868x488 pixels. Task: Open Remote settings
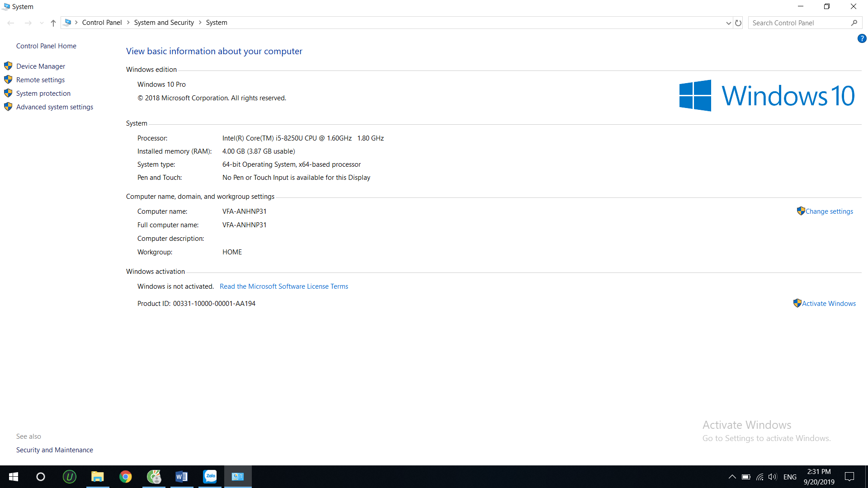40,80
